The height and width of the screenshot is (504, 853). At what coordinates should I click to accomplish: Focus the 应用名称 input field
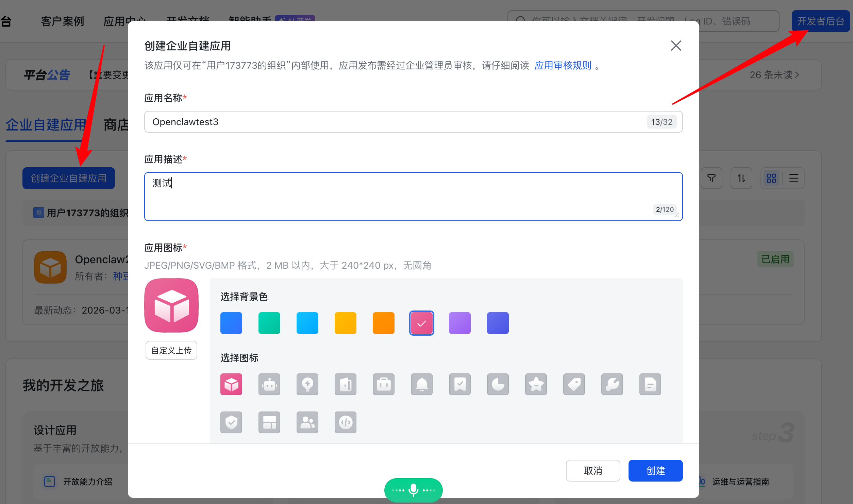click(395, 122)
